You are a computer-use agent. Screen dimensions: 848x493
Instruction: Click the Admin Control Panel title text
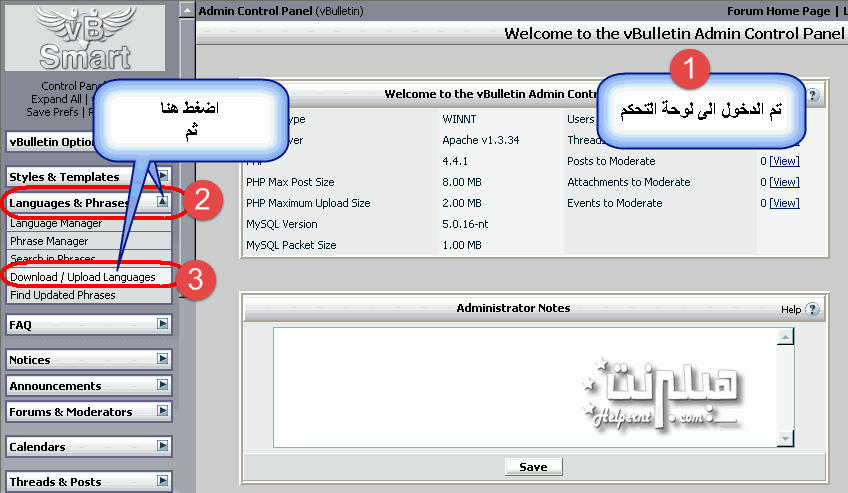pyautogui.click(x=255, y=11)
